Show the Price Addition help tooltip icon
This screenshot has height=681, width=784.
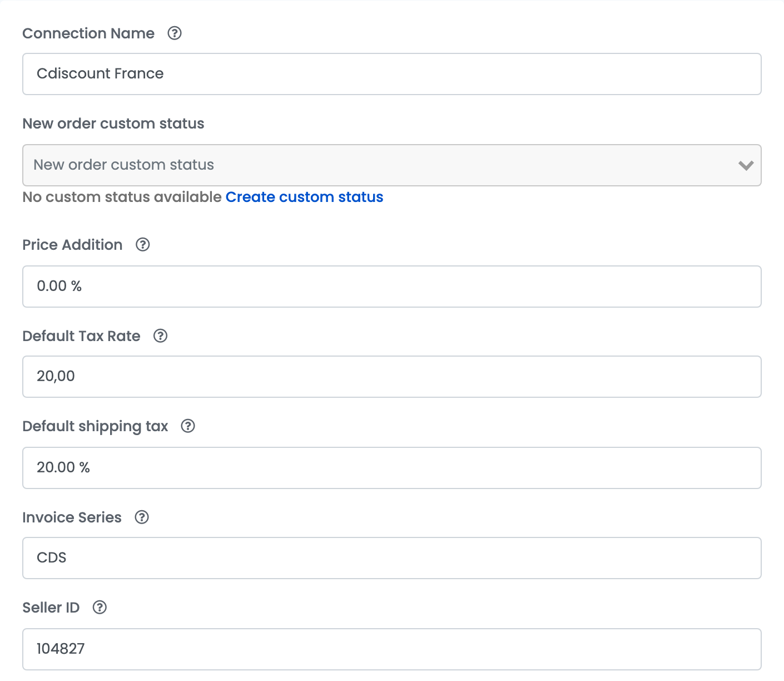coord(143,245)
